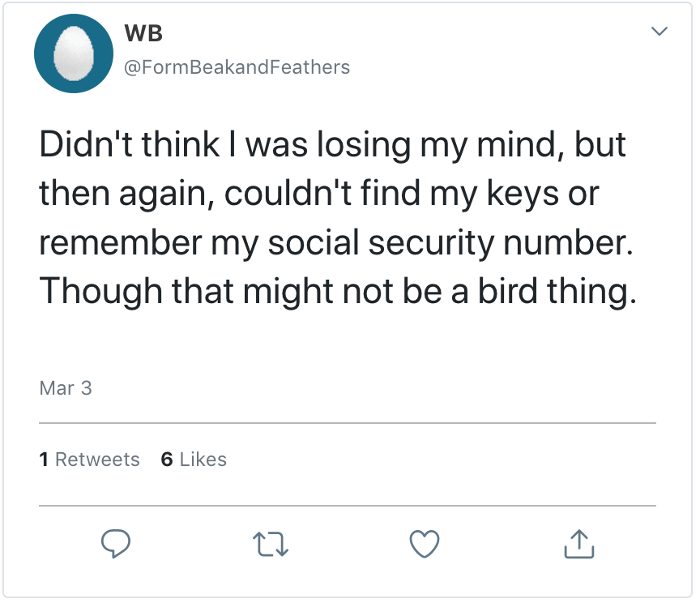700x603 pixels.
Task: Click the "remember my social security number" line
Action: 334,242
